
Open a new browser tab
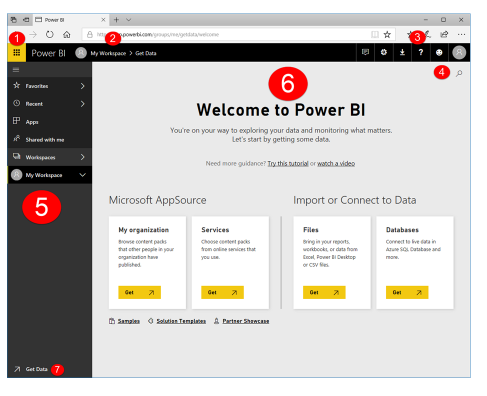(116, 20)
